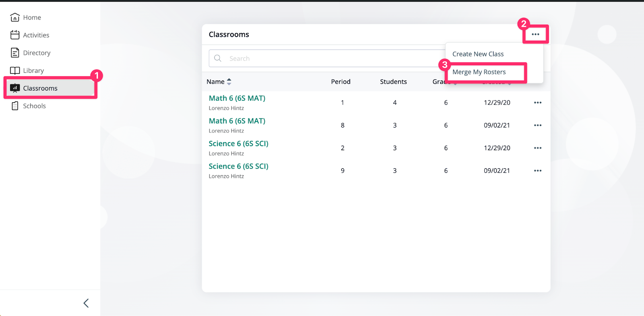Viewport: 644px width, 316px height.
Task: Open options menu for Math 6 period 8
Action: click(x=538, y=125)
